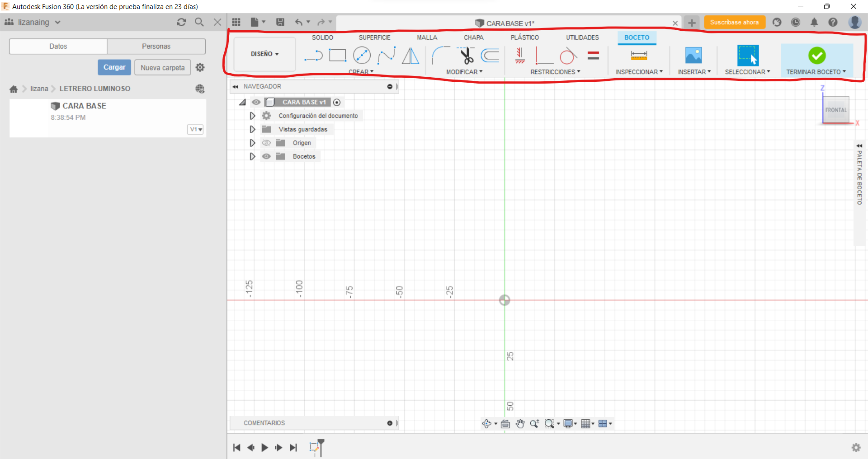Switch to the SOLIDO ribbon tab
The width and height of the screenshot is (868, 459).
coord(322,37)
